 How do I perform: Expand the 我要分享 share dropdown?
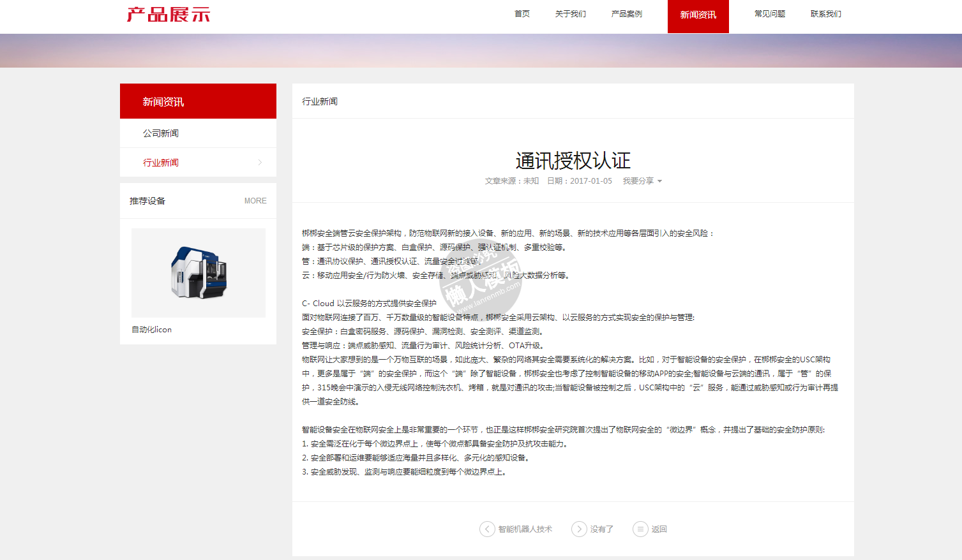coord(642,181)
